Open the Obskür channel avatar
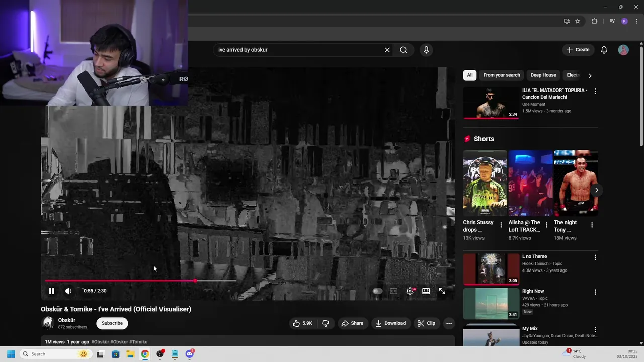Screen dimensions: 644x362 coord(48,323)
